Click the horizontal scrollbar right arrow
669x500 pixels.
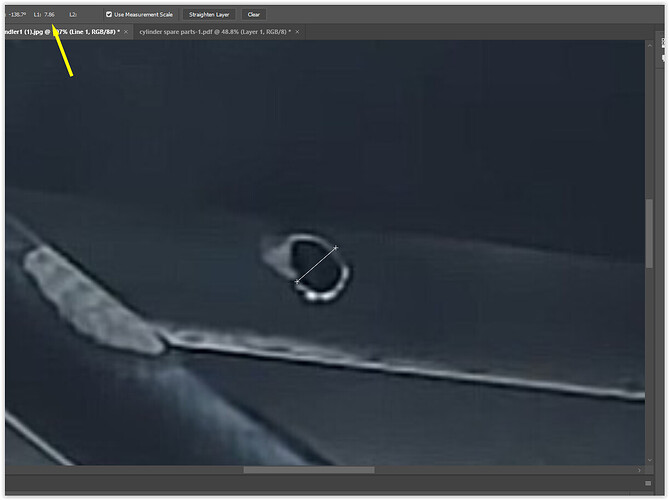click(639, 470)
